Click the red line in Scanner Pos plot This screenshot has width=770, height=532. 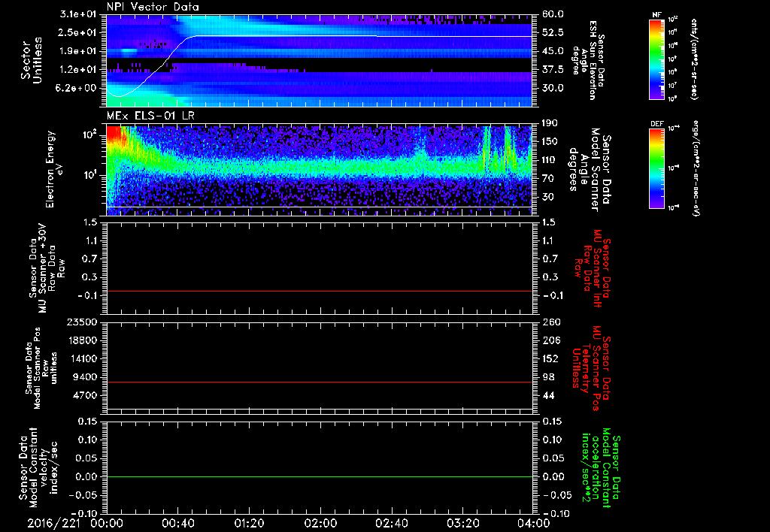click(320, 382)
